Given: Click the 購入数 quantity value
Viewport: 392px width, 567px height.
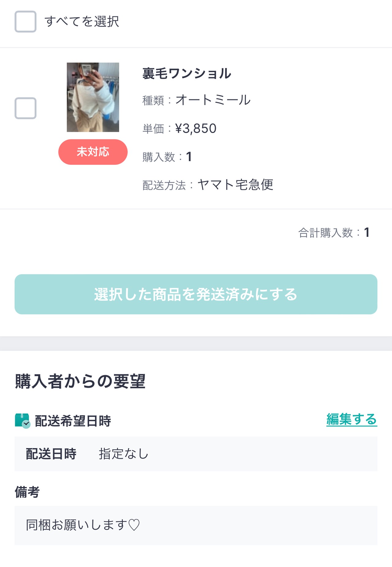Looking at the screenshot, I should point(189,157).
